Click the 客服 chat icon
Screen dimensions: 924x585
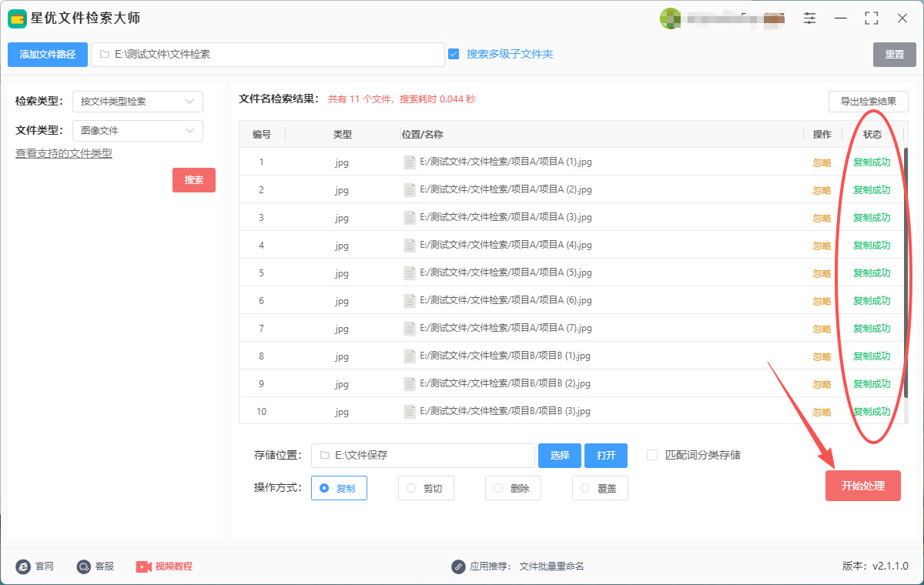[x=83, y=567]
